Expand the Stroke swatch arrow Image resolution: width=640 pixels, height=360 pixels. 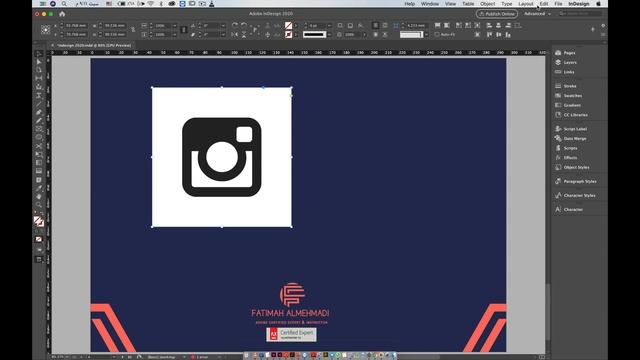point(296,35)
